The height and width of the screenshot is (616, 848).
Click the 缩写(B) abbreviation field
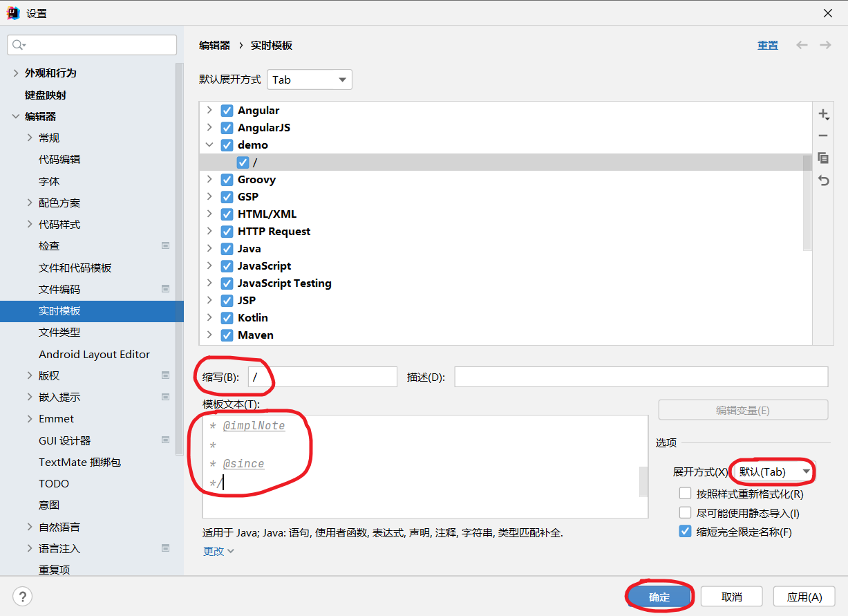point(323,377)
